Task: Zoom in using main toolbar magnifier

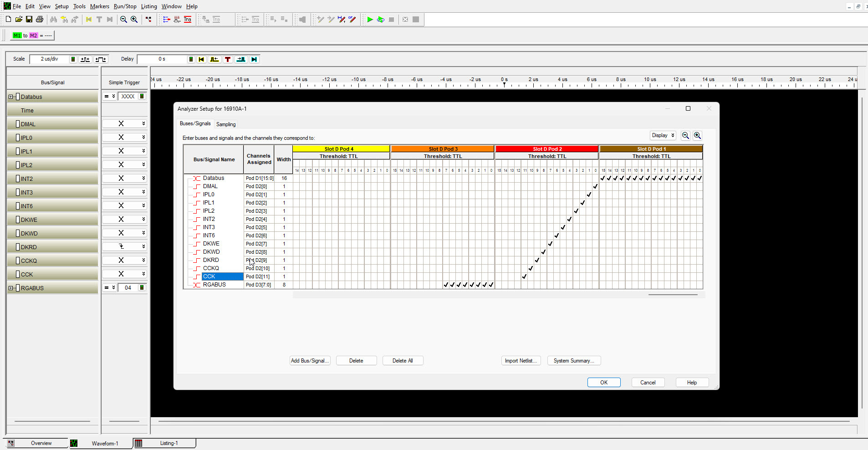Action: 134,19
